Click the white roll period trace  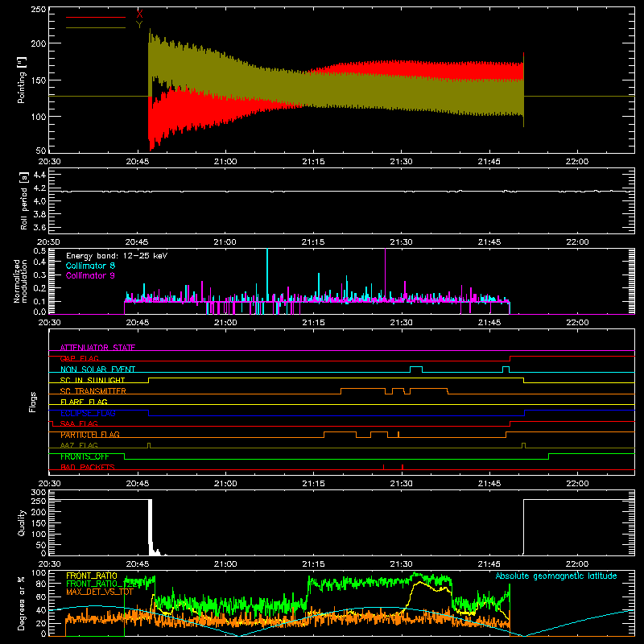[x=341, y=192]
